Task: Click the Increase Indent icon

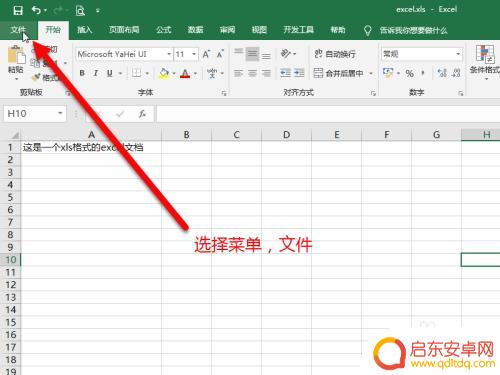Action: [299, 73]
